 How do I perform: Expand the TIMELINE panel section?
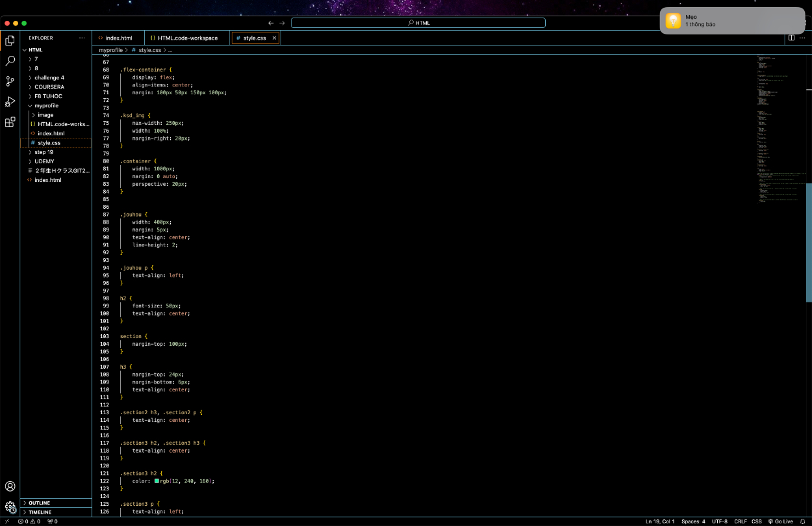pyautogui.click(x=39, y=512)
